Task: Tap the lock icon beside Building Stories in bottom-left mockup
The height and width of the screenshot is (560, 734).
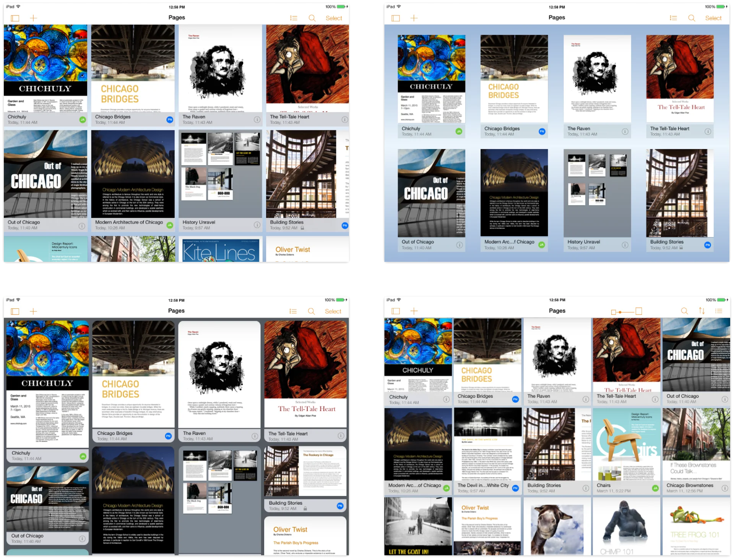Action: click(x=305, y=508)
